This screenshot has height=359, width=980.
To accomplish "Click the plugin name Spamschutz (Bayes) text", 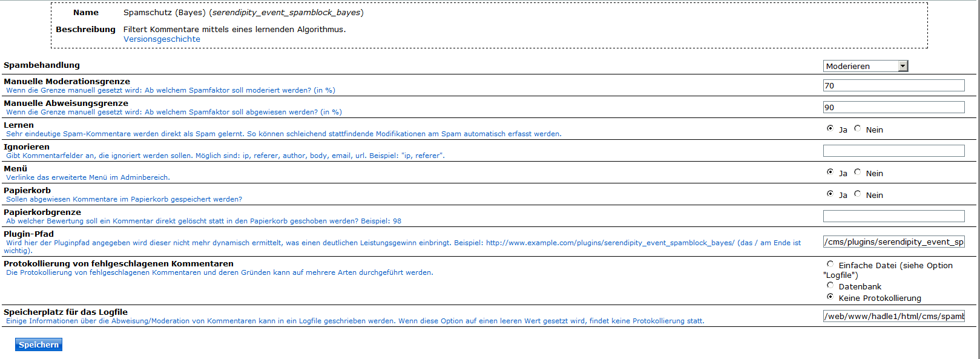I will coord(164,13).
